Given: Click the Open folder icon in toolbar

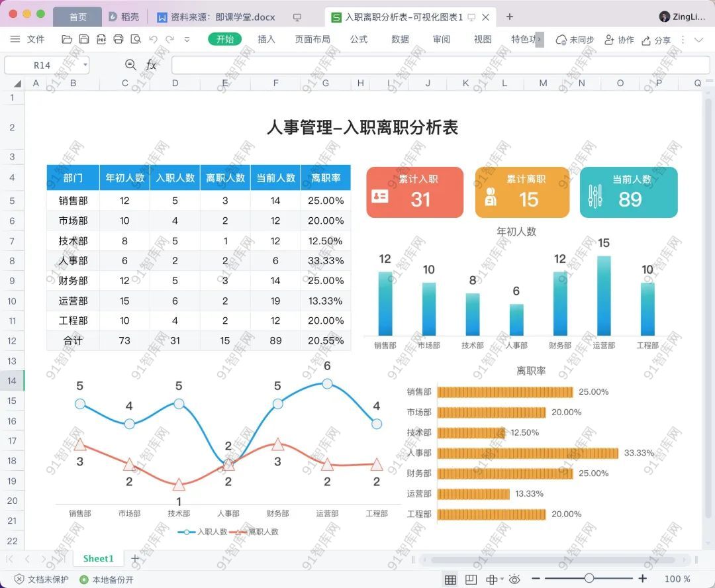Looking at the screenshot, I should pos(67,40).
